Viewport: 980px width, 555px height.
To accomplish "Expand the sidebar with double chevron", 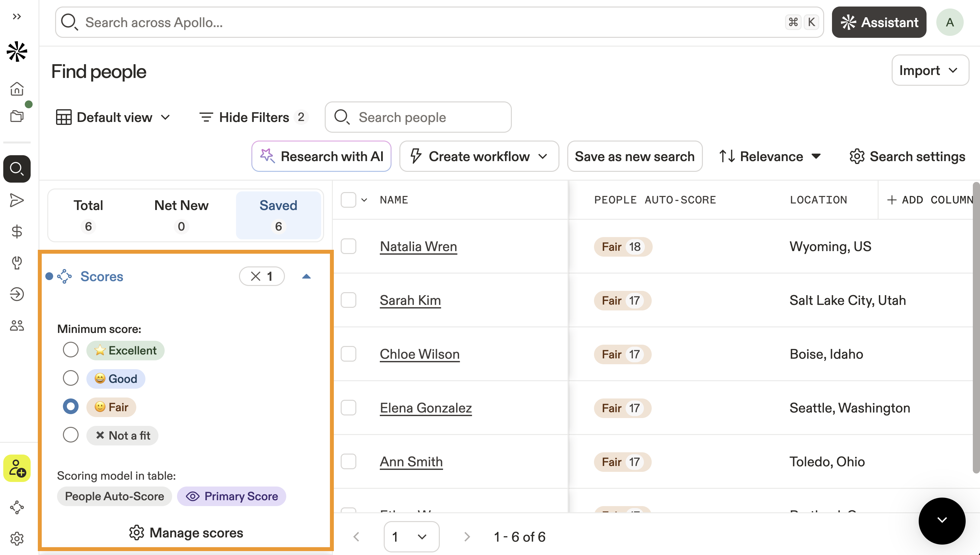I will tap(17, 16).
